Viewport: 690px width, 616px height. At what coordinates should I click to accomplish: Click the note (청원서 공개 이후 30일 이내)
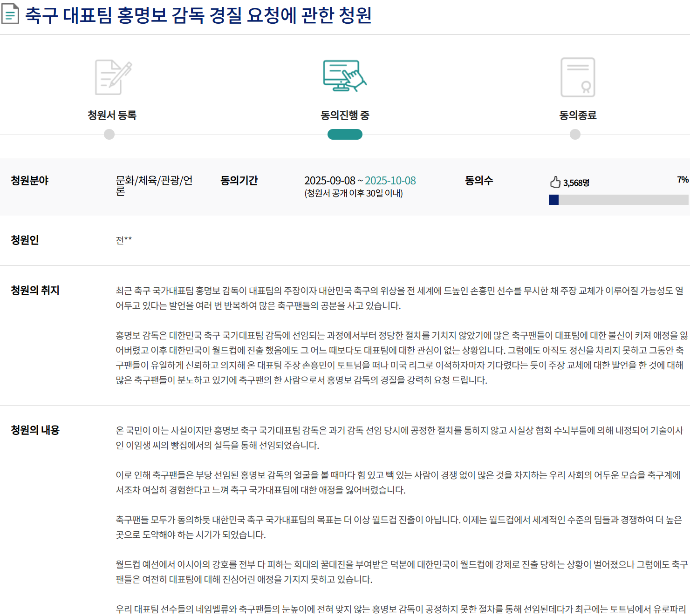[354, 193]
